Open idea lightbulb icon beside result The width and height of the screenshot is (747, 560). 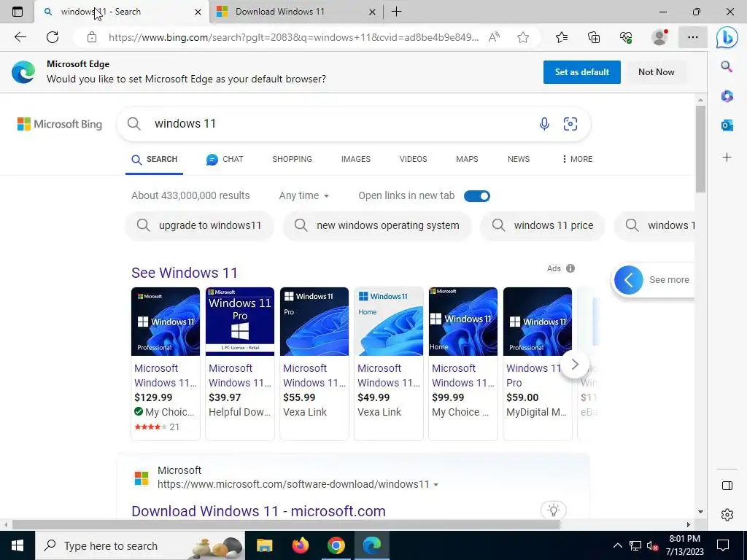click(x=553, y=510)
